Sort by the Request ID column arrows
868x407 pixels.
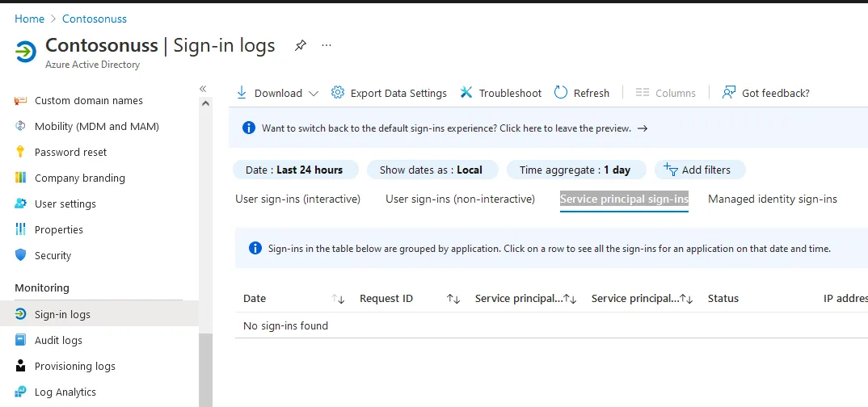pyautogui.click(x=454, y=299)
